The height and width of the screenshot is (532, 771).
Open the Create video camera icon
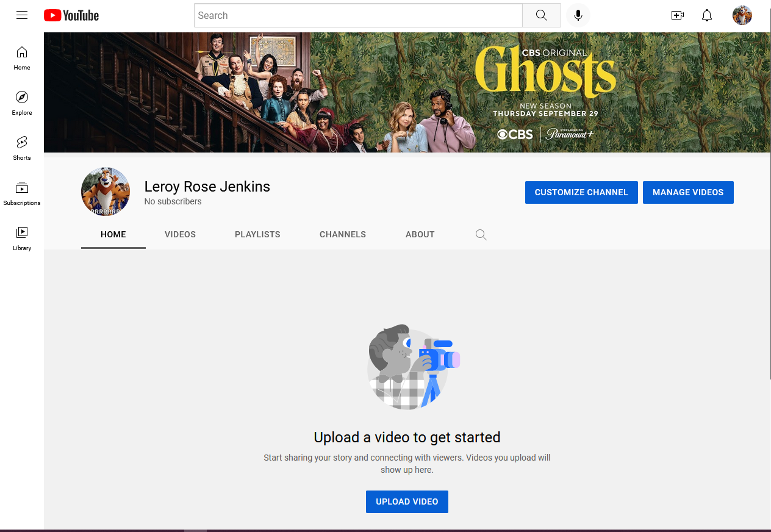(677, 15)
